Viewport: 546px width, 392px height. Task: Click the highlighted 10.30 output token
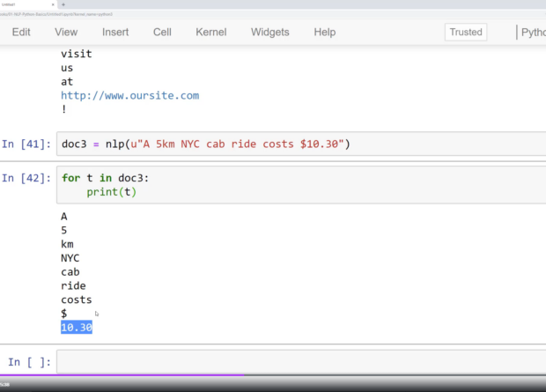click(x=77, y=328)
